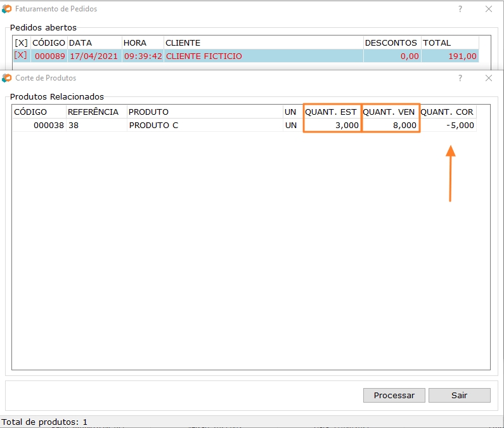
Task: Click the PRODUTO column header
Action: pyautogui.click(x=149, y=112)
